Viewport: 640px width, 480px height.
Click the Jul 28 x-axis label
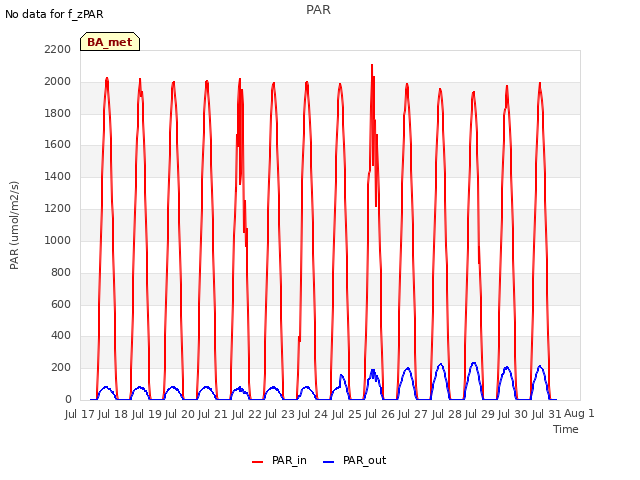(x=447, y=414)
